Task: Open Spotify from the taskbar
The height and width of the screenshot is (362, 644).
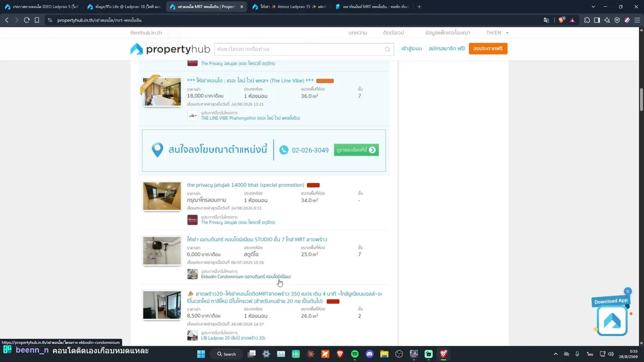Action: click(x=355, y=354)
